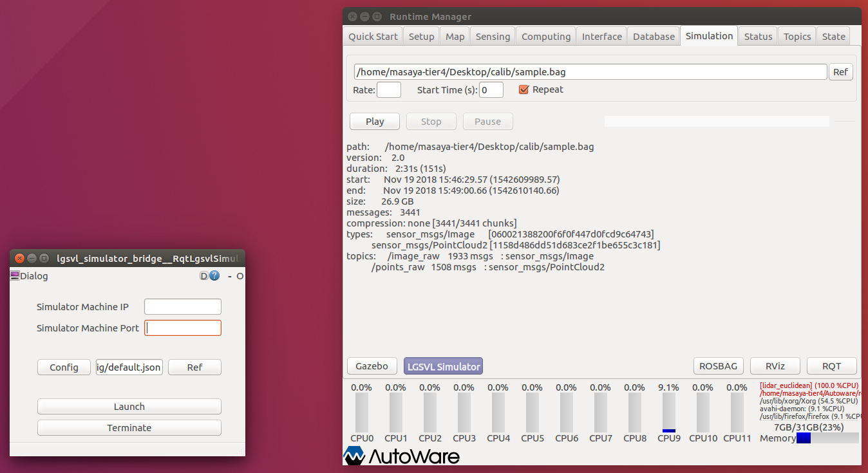Click the rosbag playback progress bar
The height and width of the screenshot is (473, 868).
coord(717,120)
